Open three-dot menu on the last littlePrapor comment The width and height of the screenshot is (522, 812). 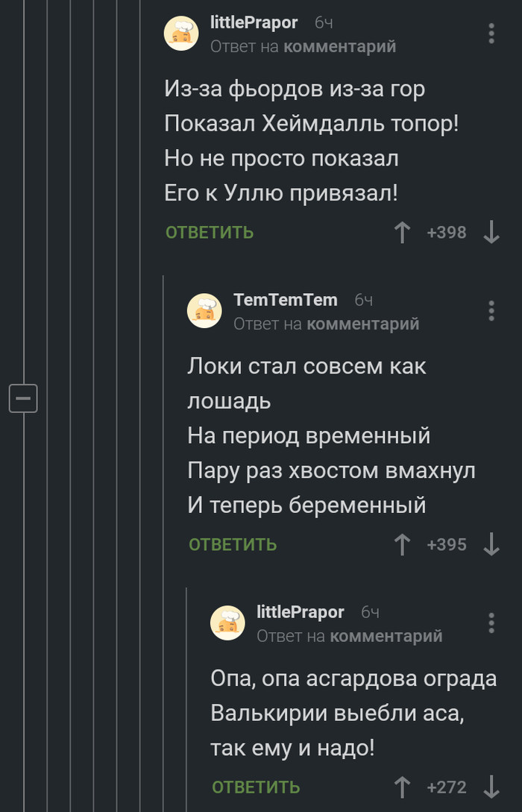point(491,623)
